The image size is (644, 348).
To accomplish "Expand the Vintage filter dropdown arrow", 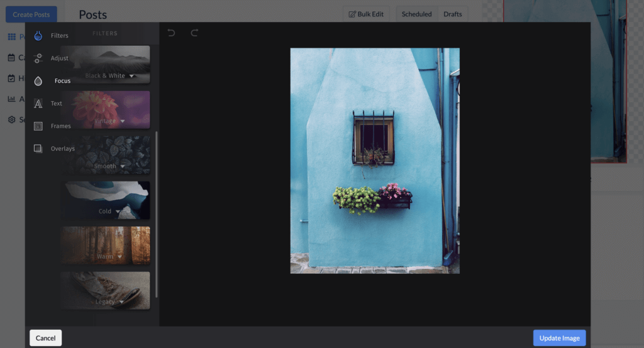I will pyautogui.click(x=123, y=121).
